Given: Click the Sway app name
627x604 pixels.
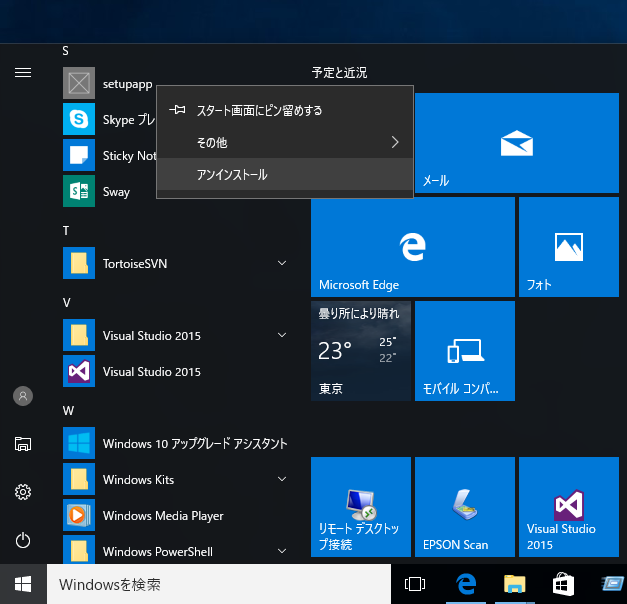Looking at the screenshot, I should (x=116, y=192).
